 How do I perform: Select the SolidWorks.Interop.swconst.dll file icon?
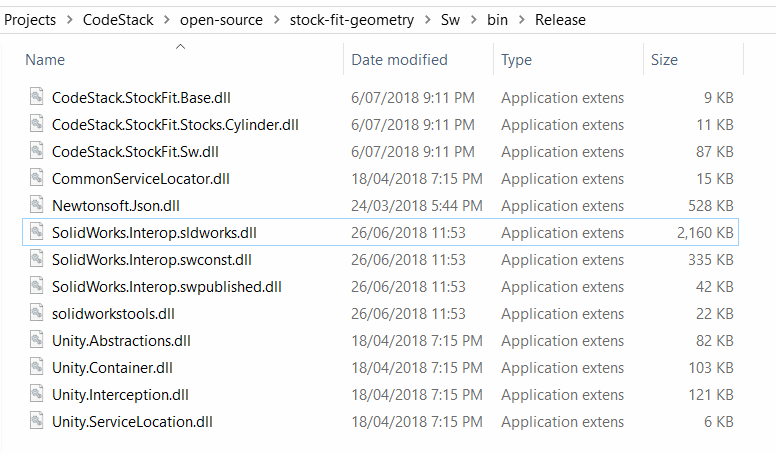[37, 258]
